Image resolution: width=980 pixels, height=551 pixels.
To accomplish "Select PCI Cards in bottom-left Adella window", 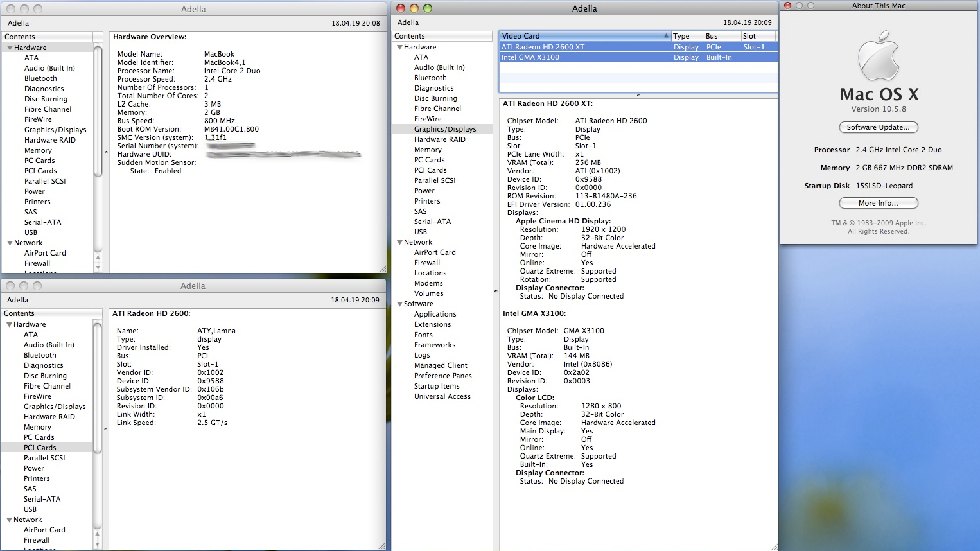I will [40, 448].
